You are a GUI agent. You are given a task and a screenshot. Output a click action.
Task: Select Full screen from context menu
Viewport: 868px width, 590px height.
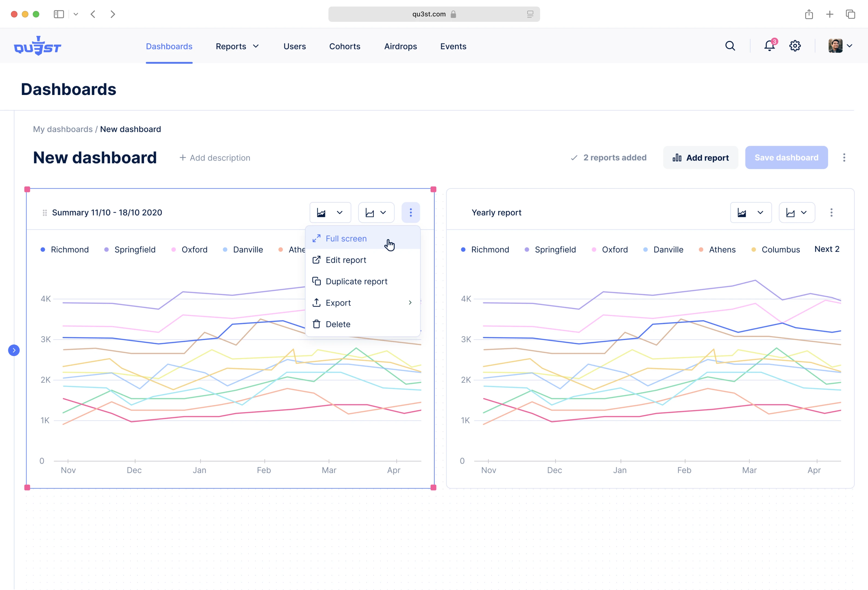tap(346, 239)
